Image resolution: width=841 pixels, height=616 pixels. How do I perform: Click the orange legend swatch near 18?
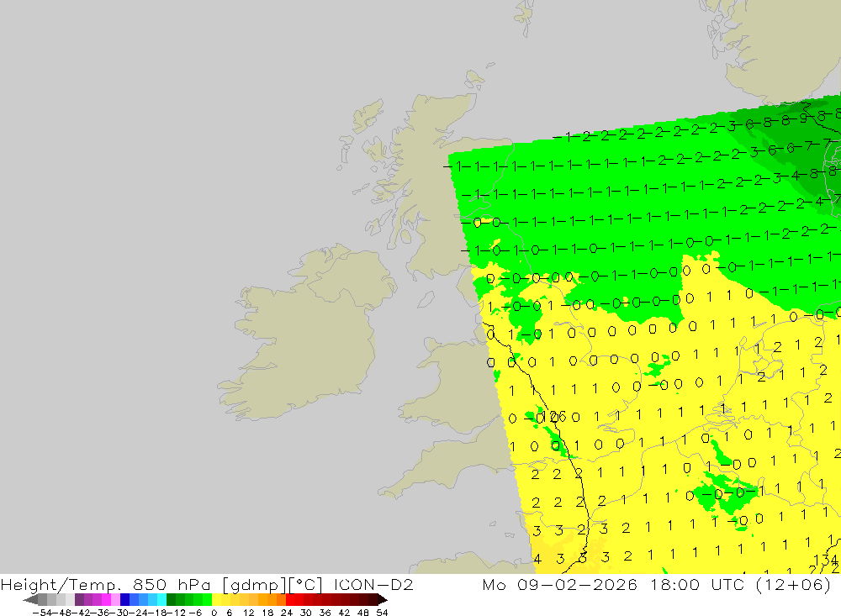(x=272, y=600)
